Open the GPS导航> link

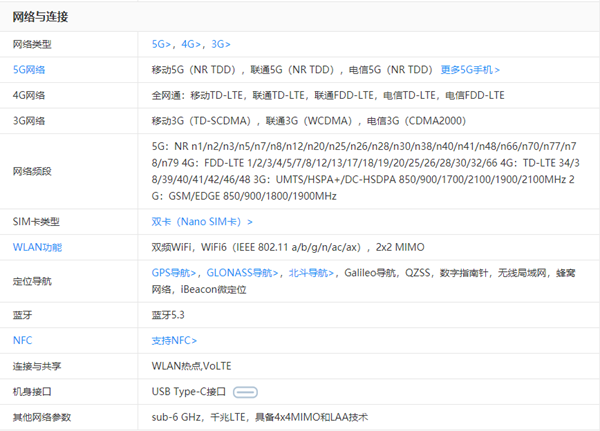pos(174,272)
